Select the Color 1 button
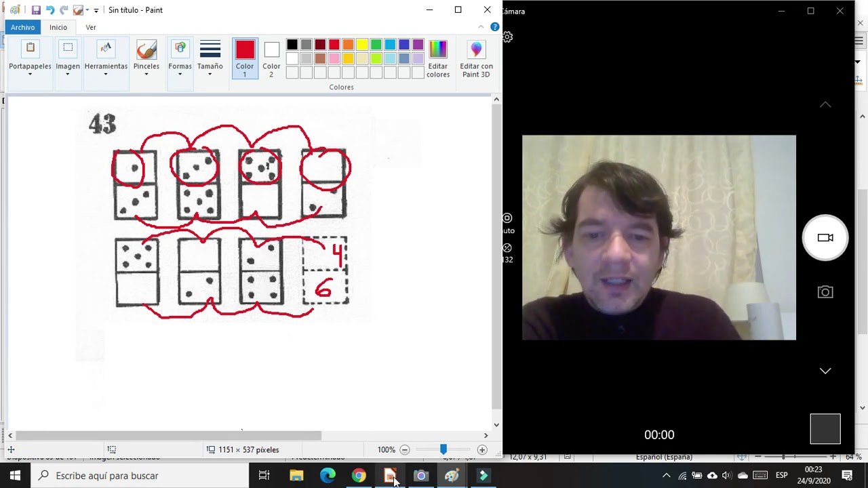Viewport: 868px width, 488px height. (x=245, y=59)
